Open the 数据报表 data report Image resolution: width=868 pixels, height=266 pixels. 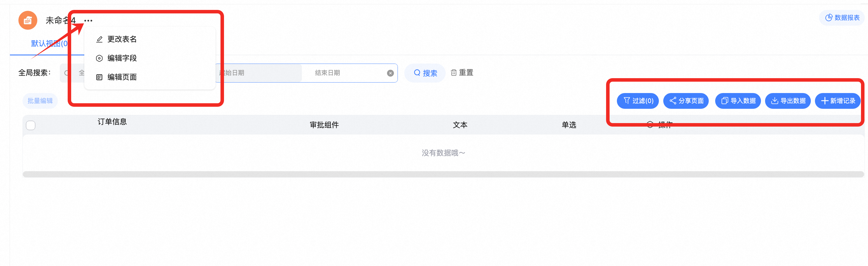point(842,17)
